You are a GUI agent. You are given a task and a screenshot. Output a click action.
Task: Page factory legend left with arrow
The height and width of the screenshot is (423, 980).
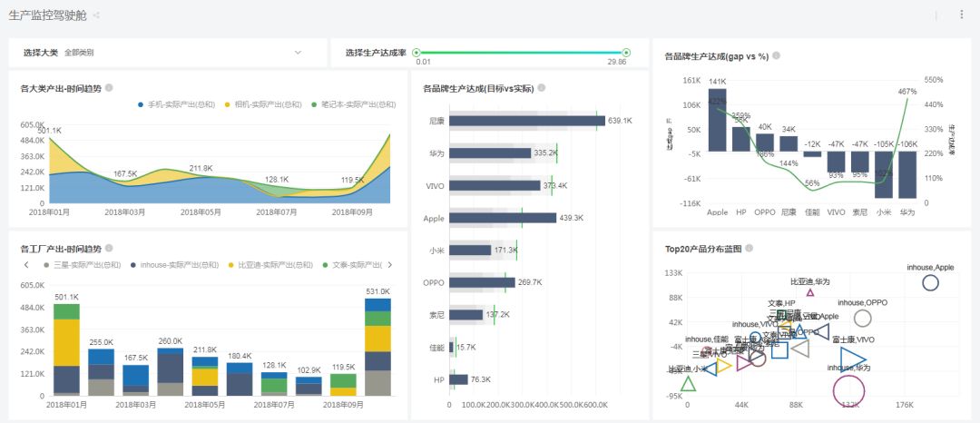[26, 265]
